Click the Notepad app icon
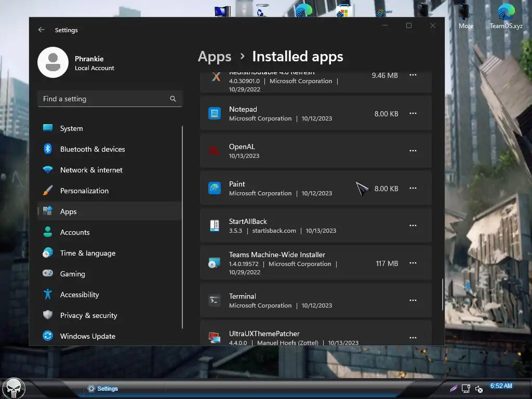Image resolution: width=532 pixels, height=399 pixels. 215,113
